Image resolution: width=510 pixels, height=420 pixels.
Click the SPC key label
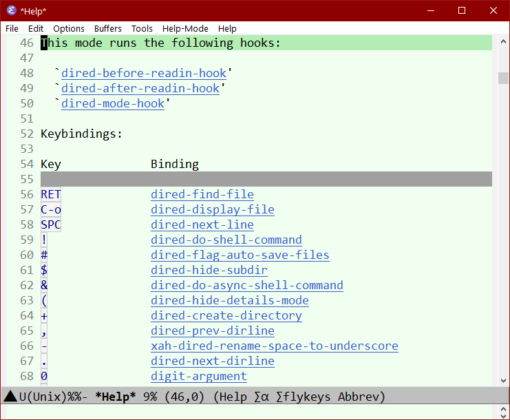click(51, 224)
